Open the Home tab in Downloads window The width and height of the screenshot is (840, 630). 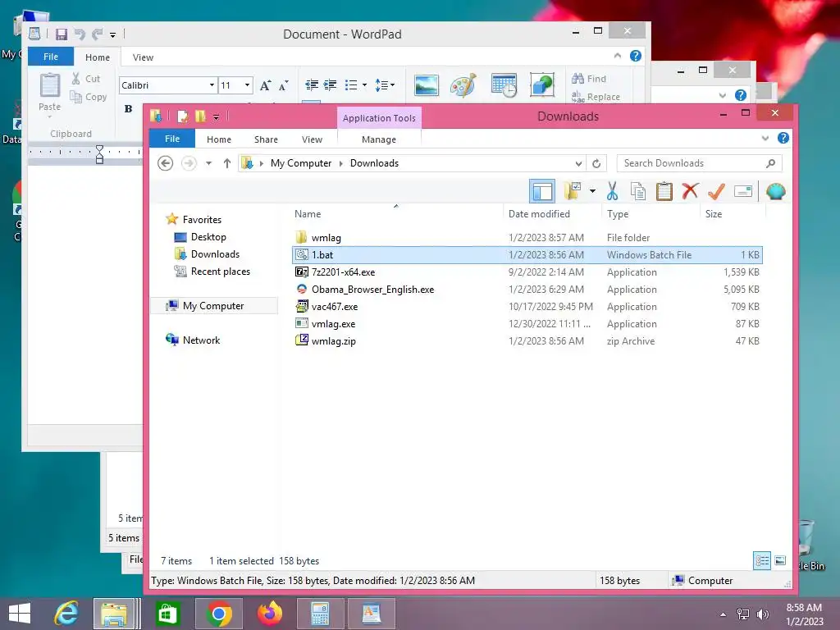point(218,139)
